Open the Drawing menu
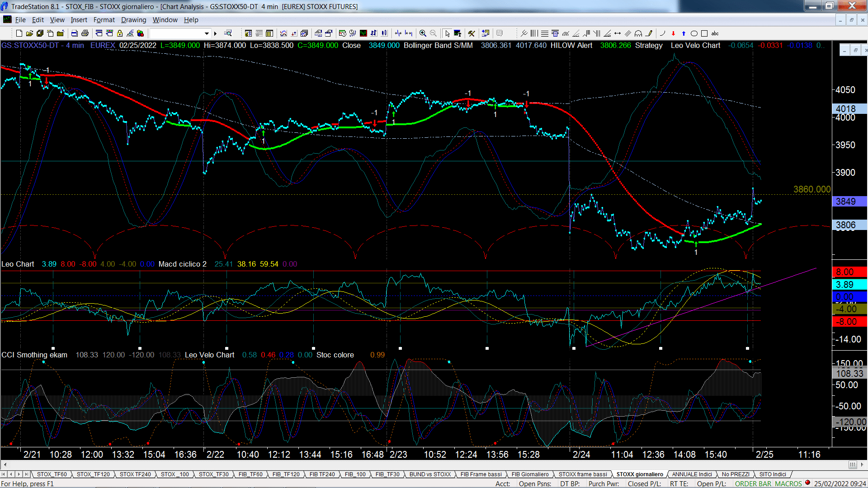 tap(133, 20)
